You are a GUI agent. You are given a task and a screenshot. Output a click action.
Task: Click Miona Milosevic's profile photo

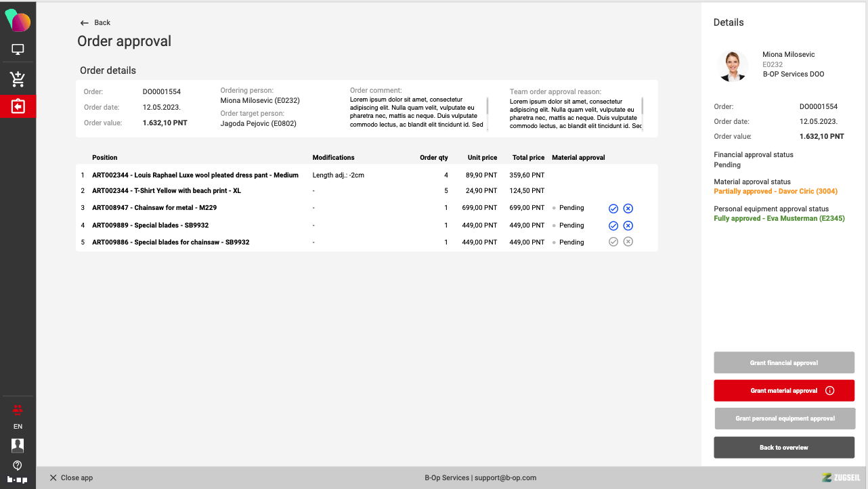[x=732, y=66]
